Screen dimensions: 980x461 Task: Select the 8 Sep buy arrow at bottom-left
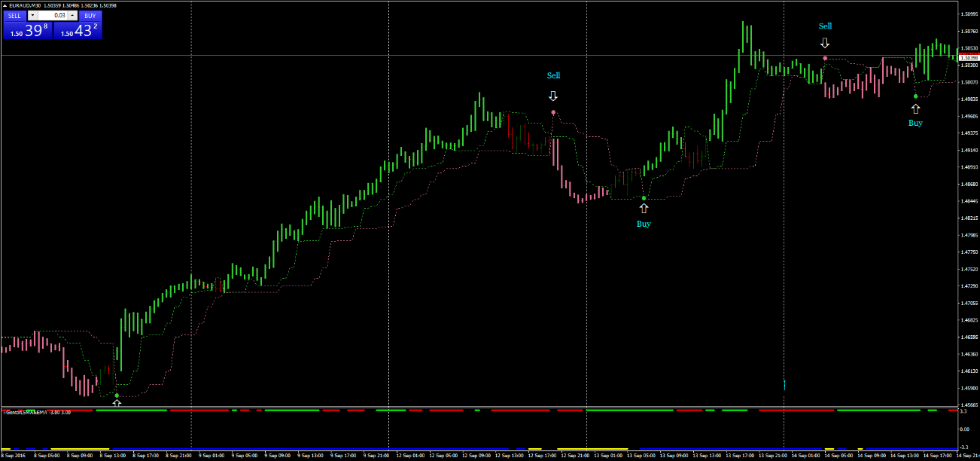point(117,403)
